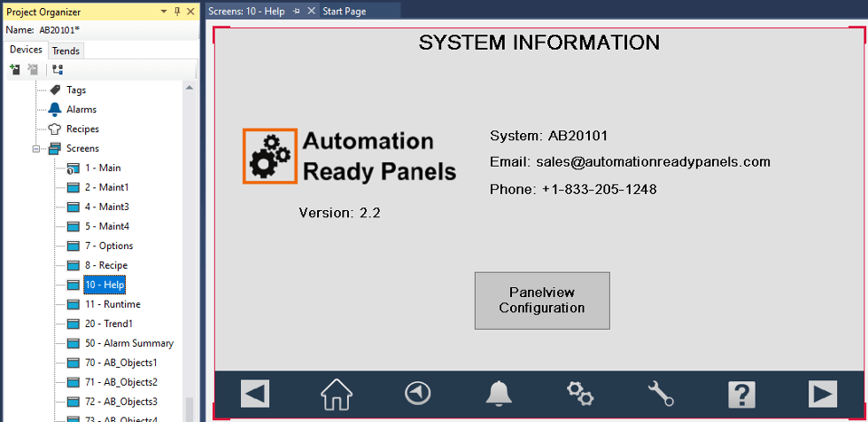Viewport: 868px width, 422px height.
Task: Select screen 8 - Recipe in tree
Action: [106, 265]
